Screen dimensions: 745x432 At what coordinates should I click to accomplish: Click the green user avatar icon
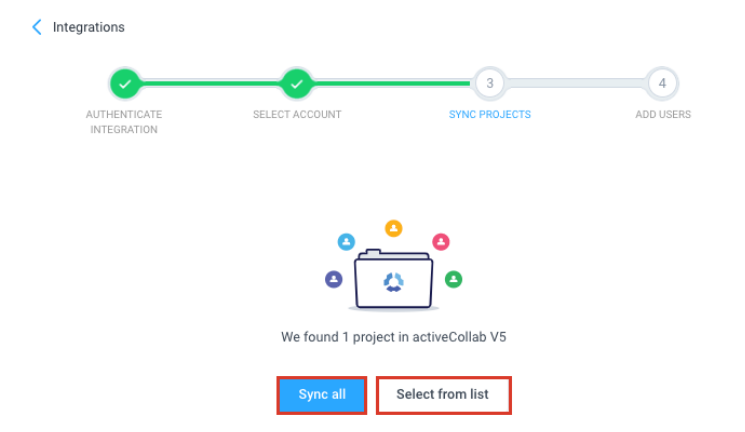click(453, 279)
